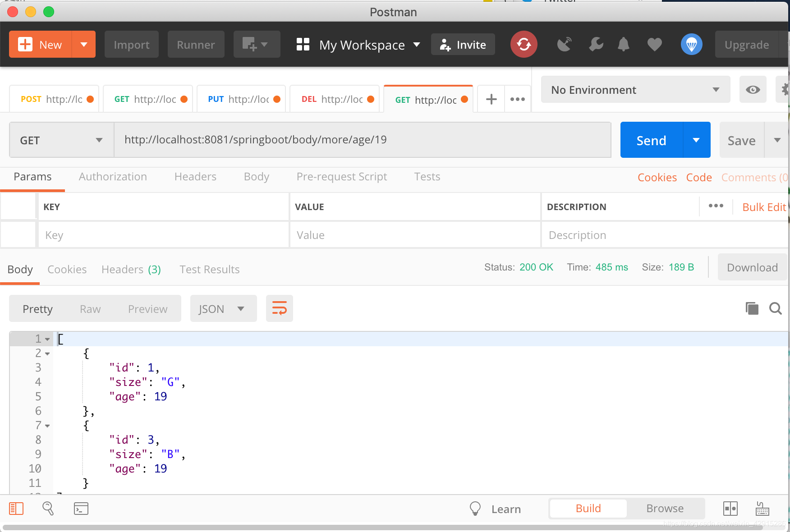
Task: Click environment quick look eye icon
Action: click(753, 90)
